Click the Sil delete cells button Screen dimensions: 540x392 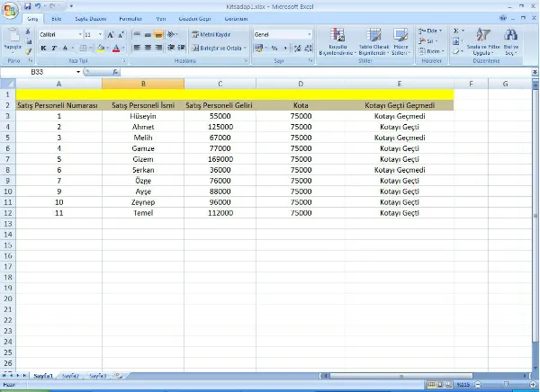tap(432, 40)
